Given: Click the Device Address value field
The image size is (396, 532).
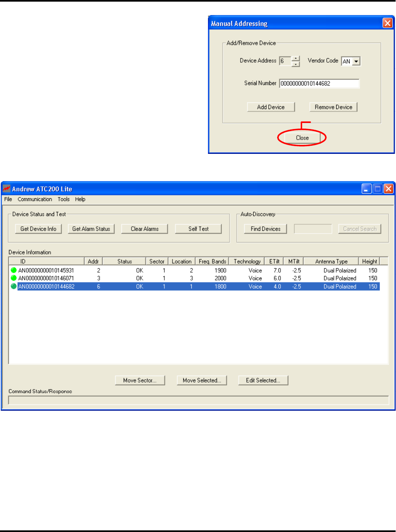Looking at the screenshot, I should click(x=285, y=61).
